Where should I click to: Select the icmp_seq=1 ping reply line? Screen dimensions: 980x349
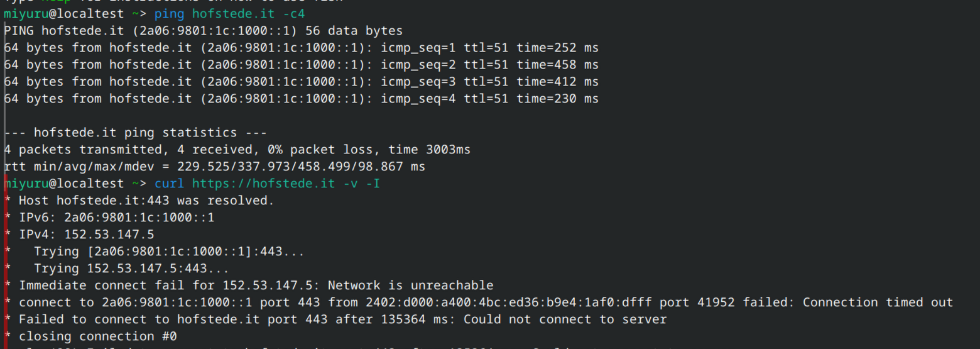(x=301, y=48)
